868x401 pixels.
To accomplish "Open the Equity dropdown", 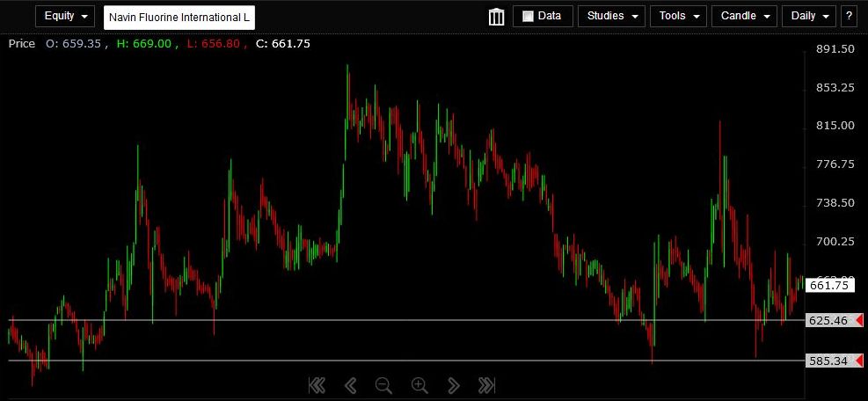I will point(65,17).
